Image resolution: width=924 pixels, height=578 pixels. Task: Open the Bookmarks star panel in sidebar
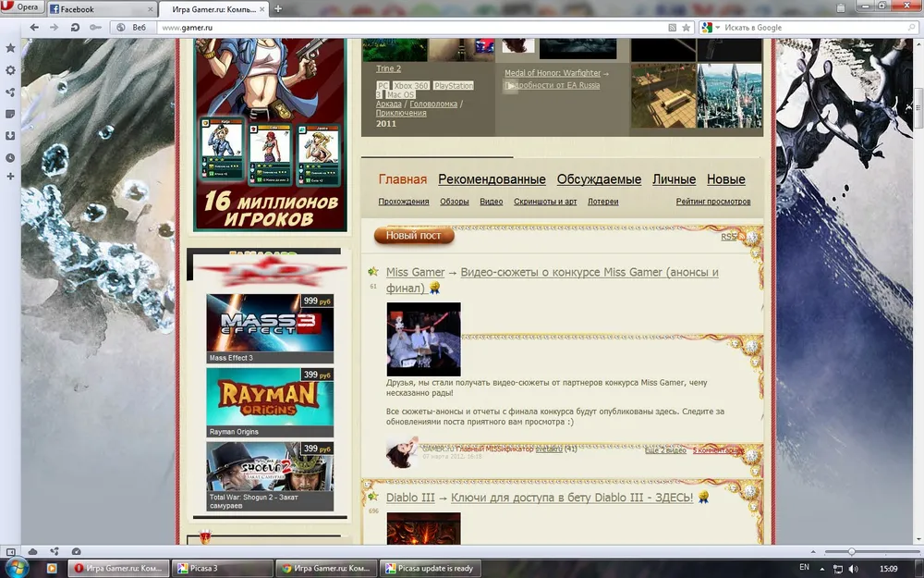point(10,47)
